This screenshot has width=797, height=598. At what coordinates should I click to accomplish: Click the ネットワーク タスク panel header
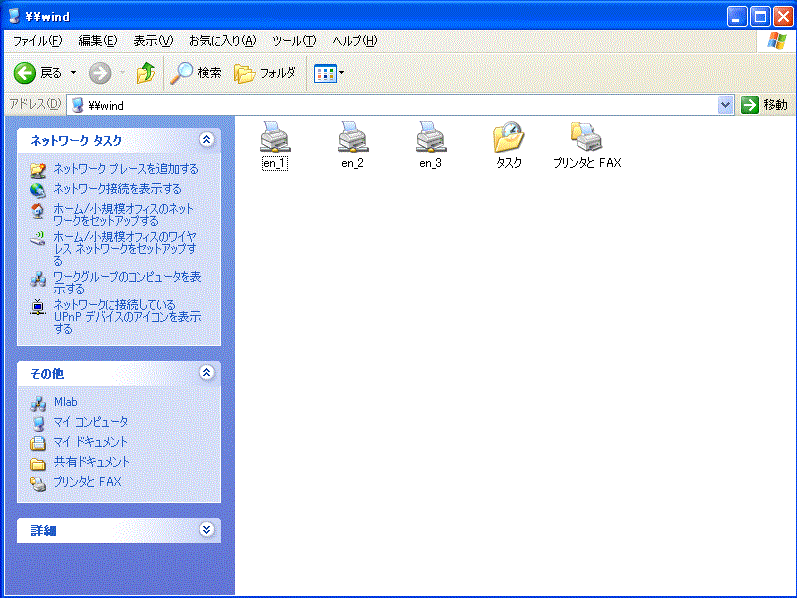pos(119,141)
